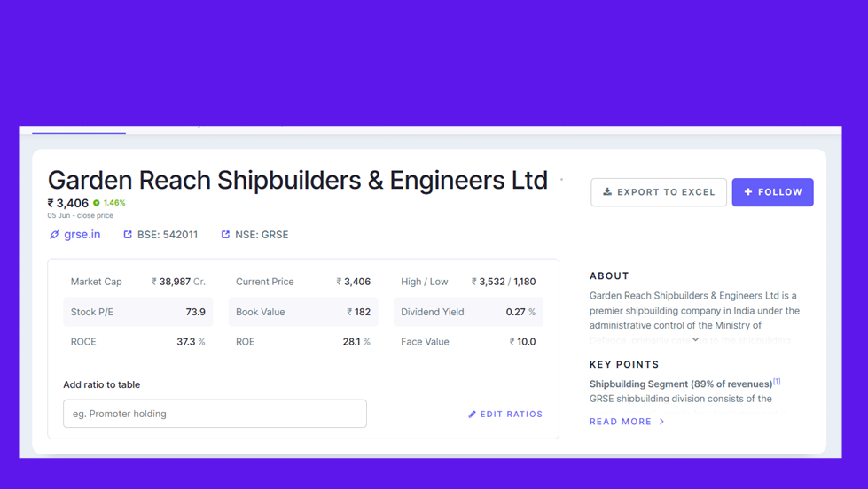Open the footnote reference [1] link
This screenshot has height=489, width=868.
click(777, 382)
